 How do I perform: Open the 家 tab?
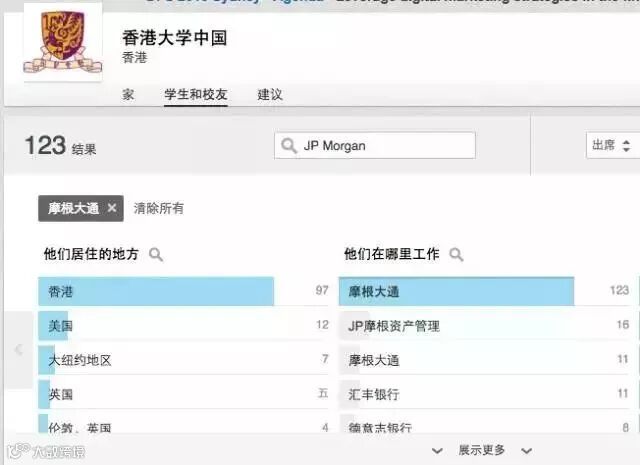[128, 94]
